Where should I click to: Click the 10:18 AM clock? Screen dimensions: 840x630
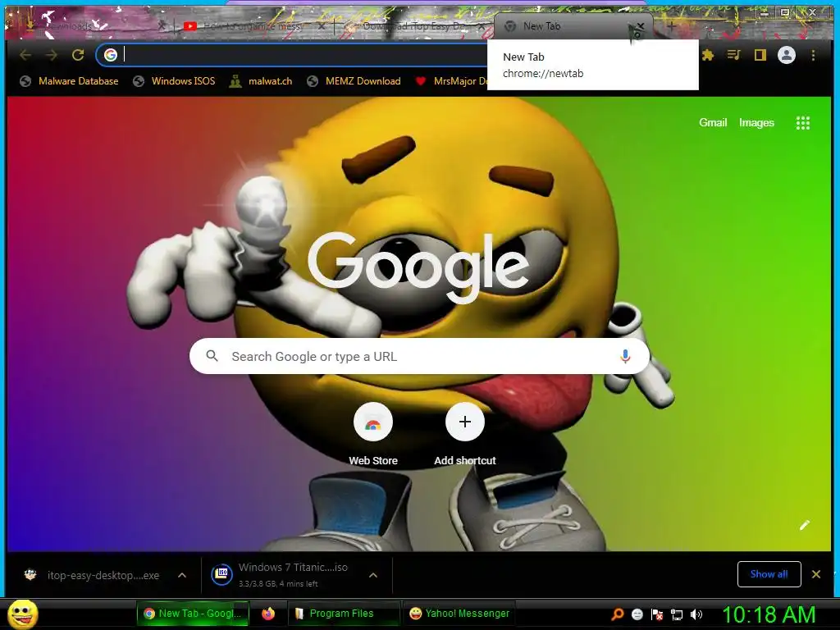coord(769,614)
